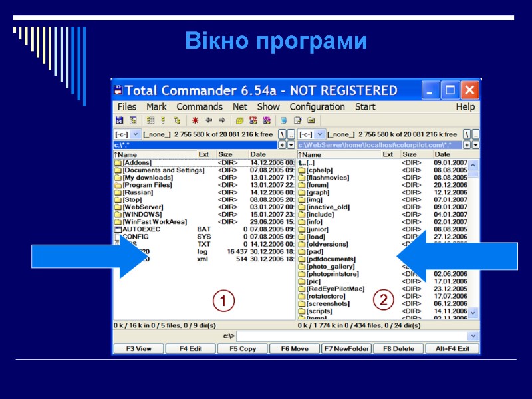The height and width of the screenshot is (399, 532).
Task: Open the Files menu
Action: (127, 107)
